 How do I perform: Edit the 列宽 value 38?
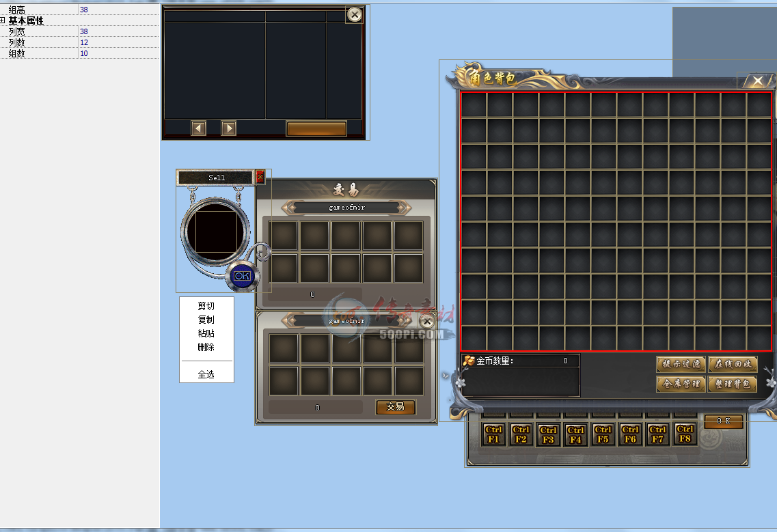[x=119, y=31]
